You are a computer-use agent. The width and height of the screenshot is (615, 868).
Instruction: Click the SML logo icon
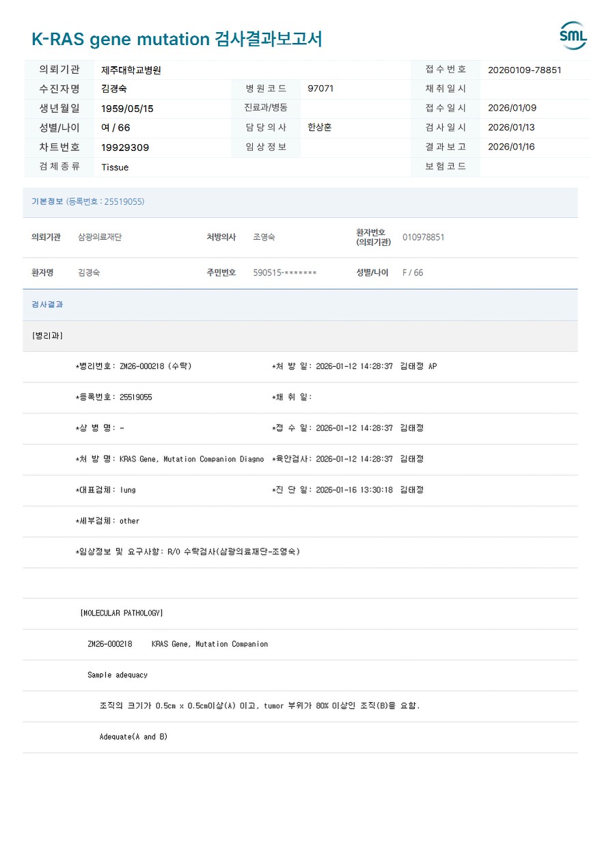click(x=573, y=36)
